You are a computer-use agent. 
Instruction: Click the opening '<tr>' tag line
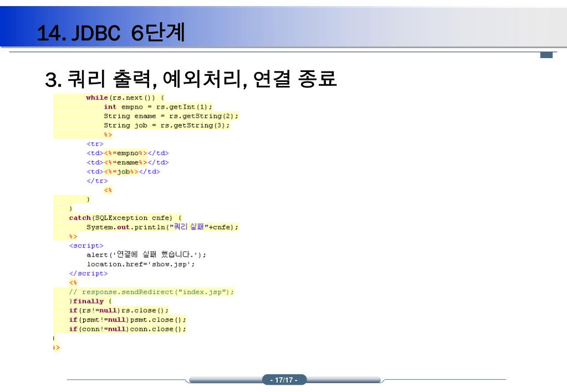pyautogui.click(x=95, y=144)
